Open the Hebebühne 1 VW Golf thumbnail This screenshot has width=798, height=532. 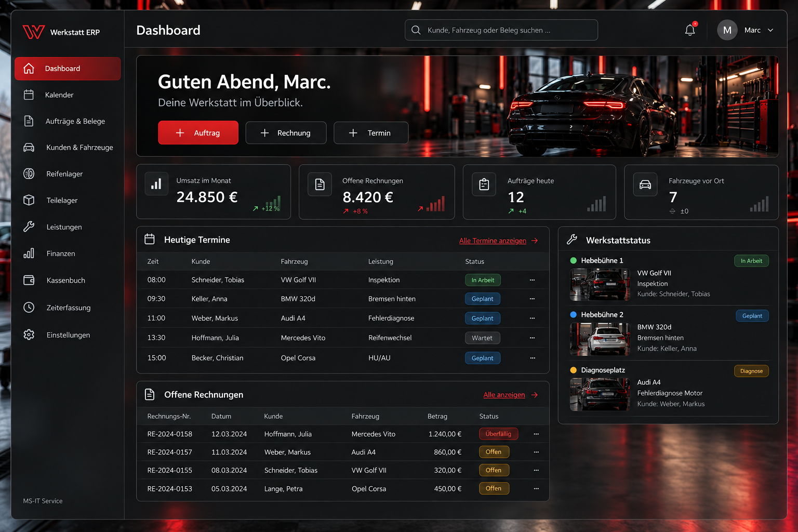click(600, 284)
